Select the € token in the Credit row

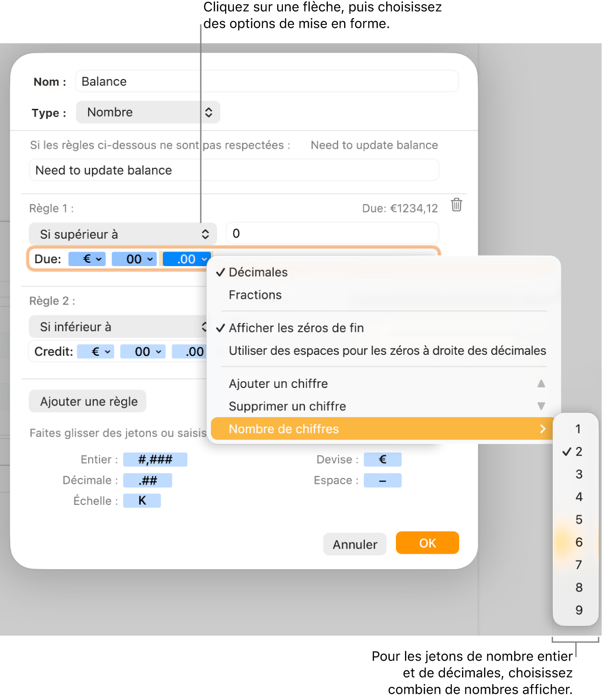(95, 351)
